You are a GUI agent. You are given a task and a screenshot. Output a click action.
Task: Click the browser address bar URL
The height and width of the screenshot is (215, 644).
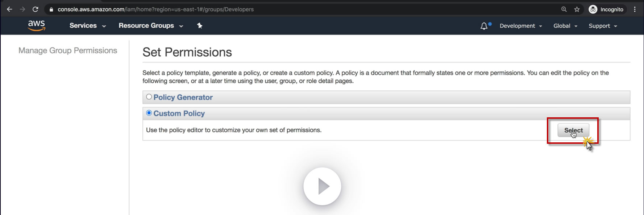tap(155, 9)
